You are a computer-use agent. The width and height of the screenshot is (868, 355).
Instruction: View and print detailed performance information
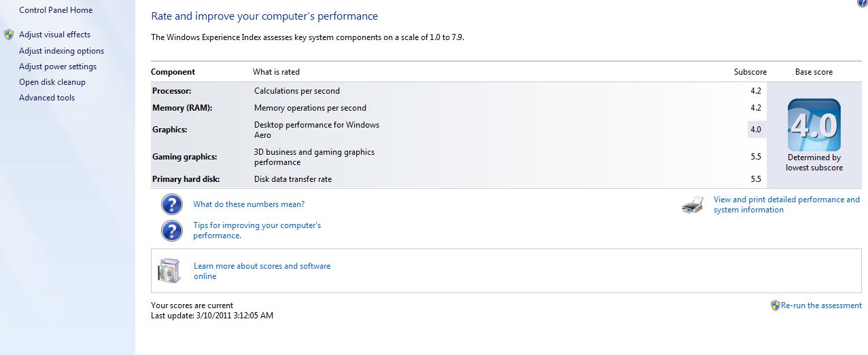[786, 204]
